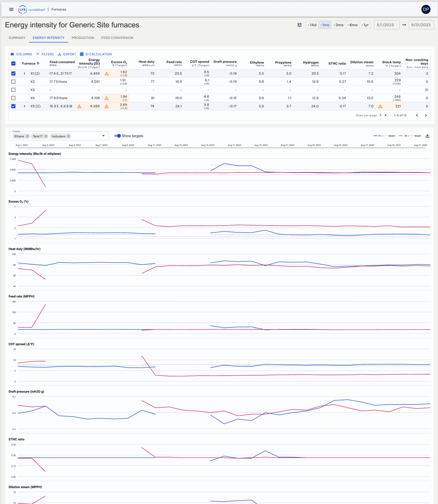Remove the Isobutane feed chip
438x504 pixels.
69,136
